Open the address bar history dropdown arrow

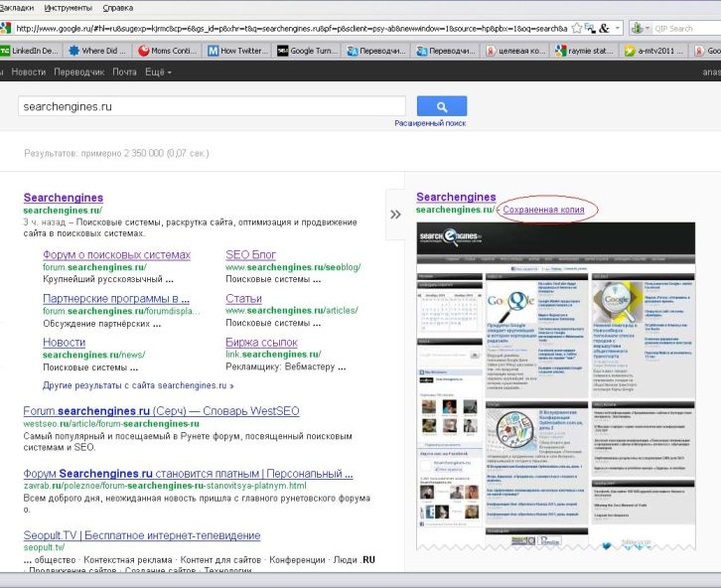[618, 29]
